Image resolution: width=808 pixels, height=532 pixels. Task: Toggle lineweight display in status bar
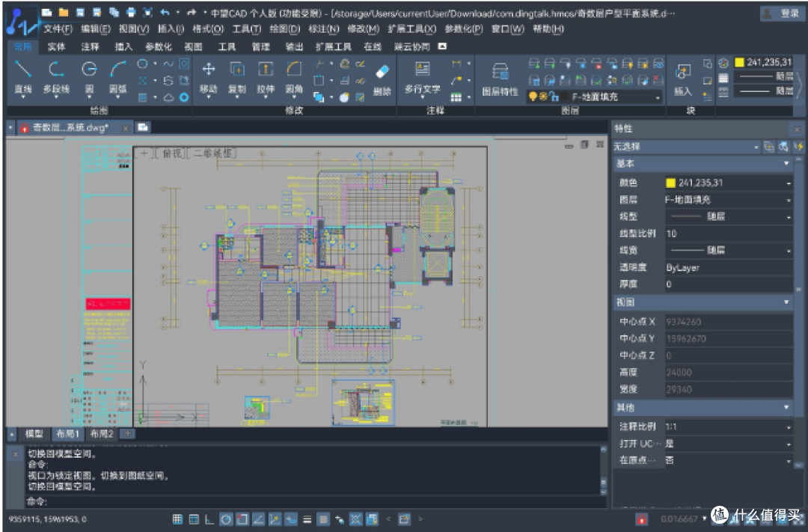tap(307, 519)
